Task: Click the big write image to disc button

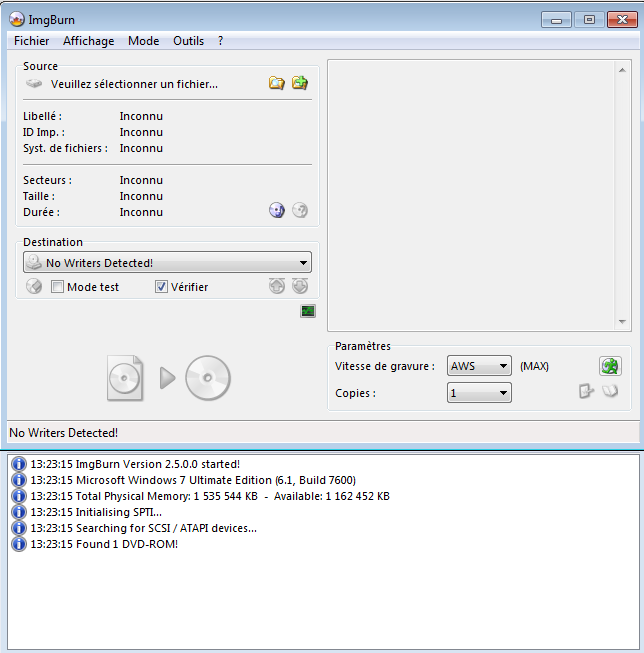Action: point(168,378)
